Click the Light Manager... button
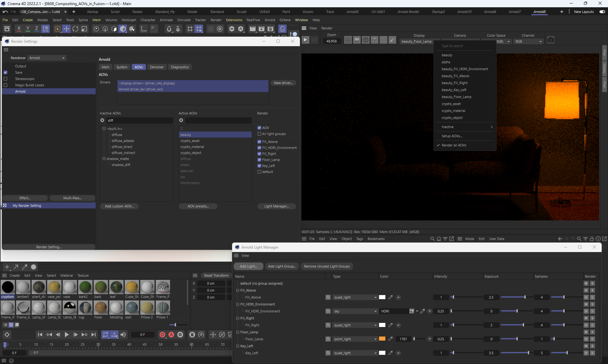This screenshot has height=364, width=608. 276,206
